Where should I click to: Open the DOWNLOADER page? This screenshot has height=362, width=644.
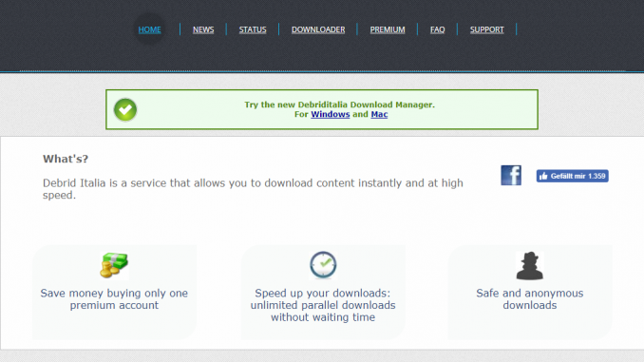pos(318,29)
